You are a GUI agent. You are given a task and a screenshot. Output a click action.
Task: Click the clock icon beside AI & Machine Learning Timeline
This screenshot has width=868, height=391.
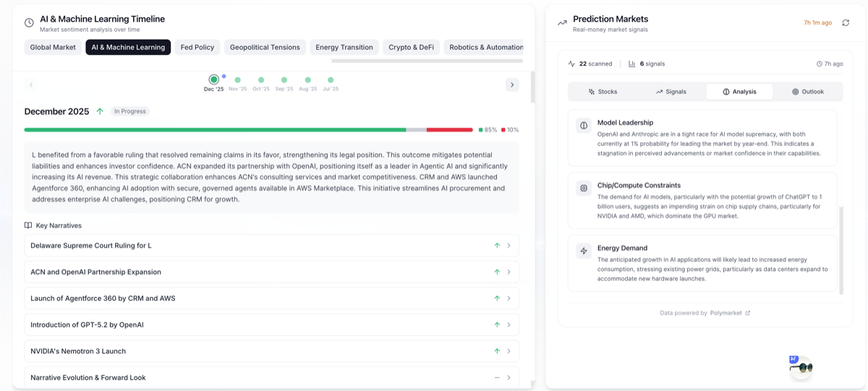pos(29,23)
